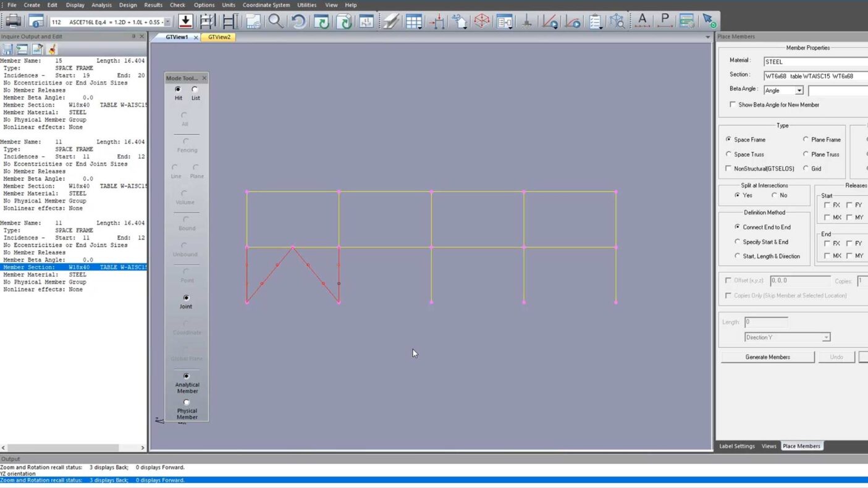Image resolution: width=868 pixels, height=488 pixels.
Task: Enable Show Beta Angle for New Member
Action: [733, 105]
